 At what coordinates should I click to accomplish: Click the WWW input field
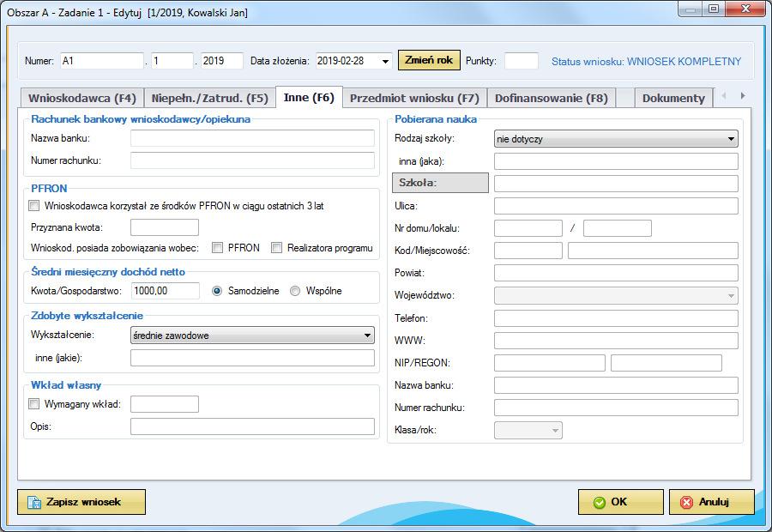(x=616, y=341)
